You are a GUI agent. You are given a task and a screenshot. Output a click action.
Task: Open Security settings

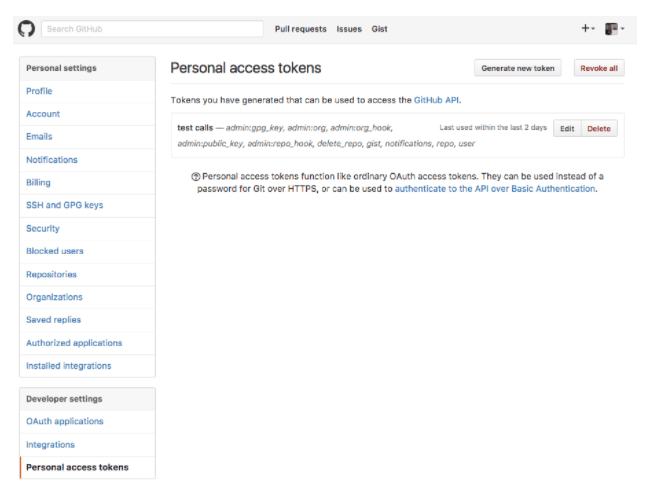point(87,229)
